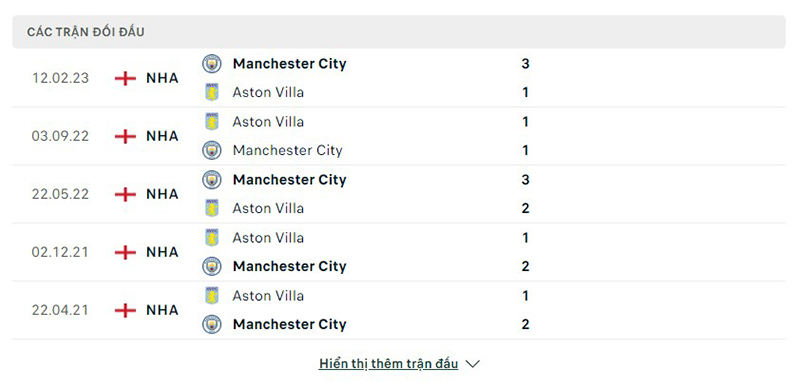This screenshot has width=800, height=389.
Task: Open Aston Villa team name in 22.05.22 row
Action: point(268,208)
